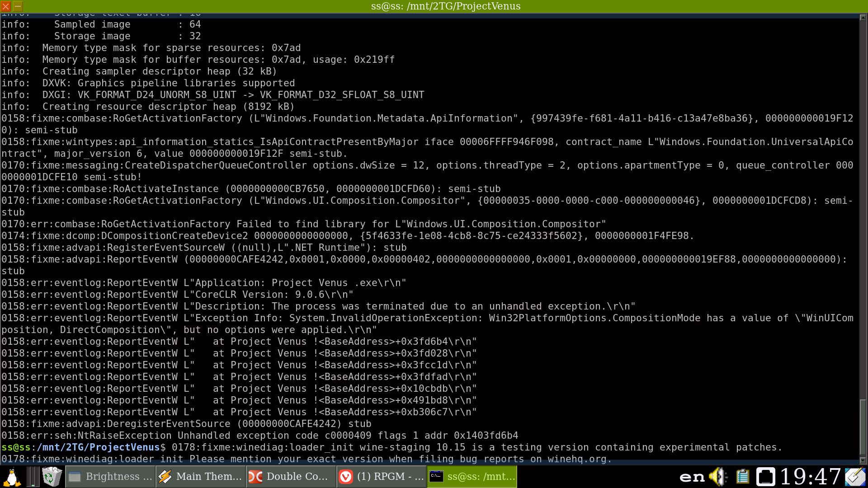
Task: Switch to Main Theme audio player window
Action: click(201, 477)
